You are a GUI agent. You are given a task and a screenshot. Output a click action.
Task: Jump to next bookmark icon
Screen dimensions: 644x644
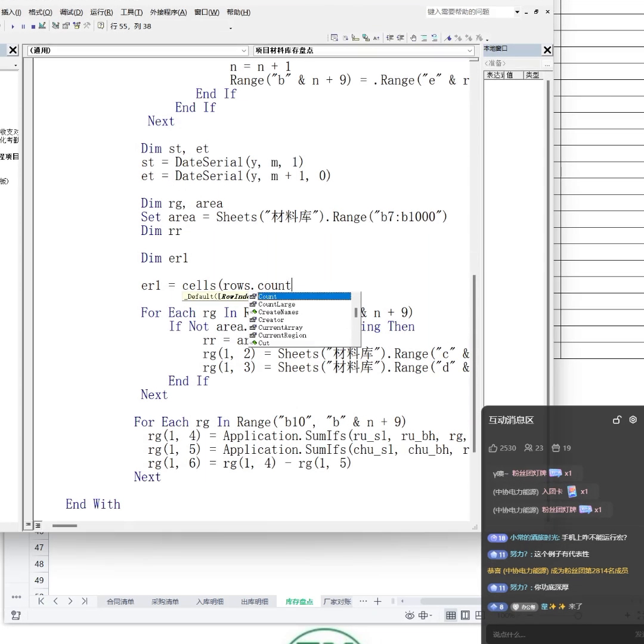pos(458,38)
